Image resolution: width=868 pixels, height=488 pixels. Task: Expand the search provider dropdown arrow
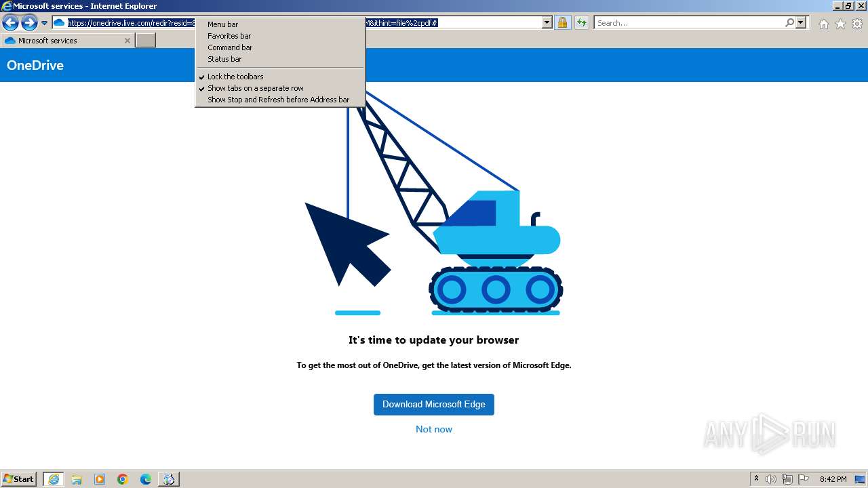(801, 22)
